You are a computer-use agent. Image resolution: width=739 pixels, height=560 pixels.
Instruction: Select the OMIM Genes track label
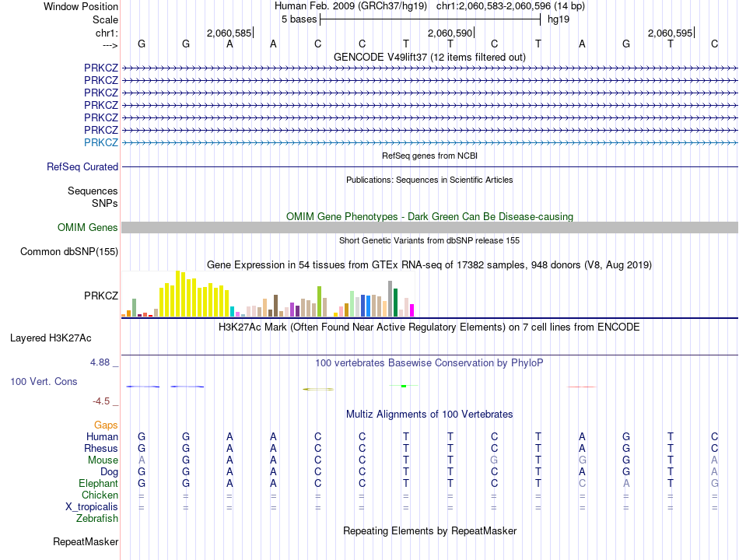[88, 228]
